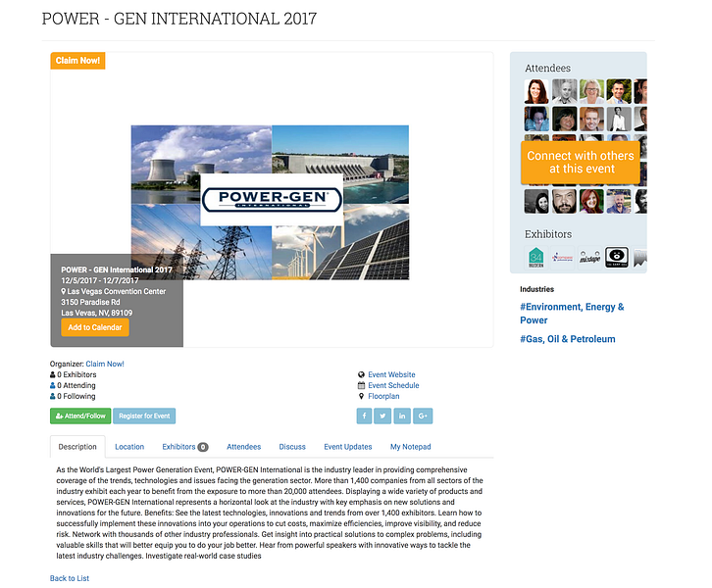Click the 0 Exhibitors count text

pos(76,374)
